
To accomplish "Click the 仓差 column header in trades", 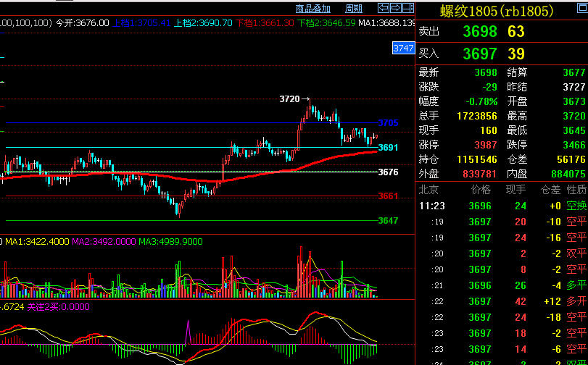I will click(550, 190).
